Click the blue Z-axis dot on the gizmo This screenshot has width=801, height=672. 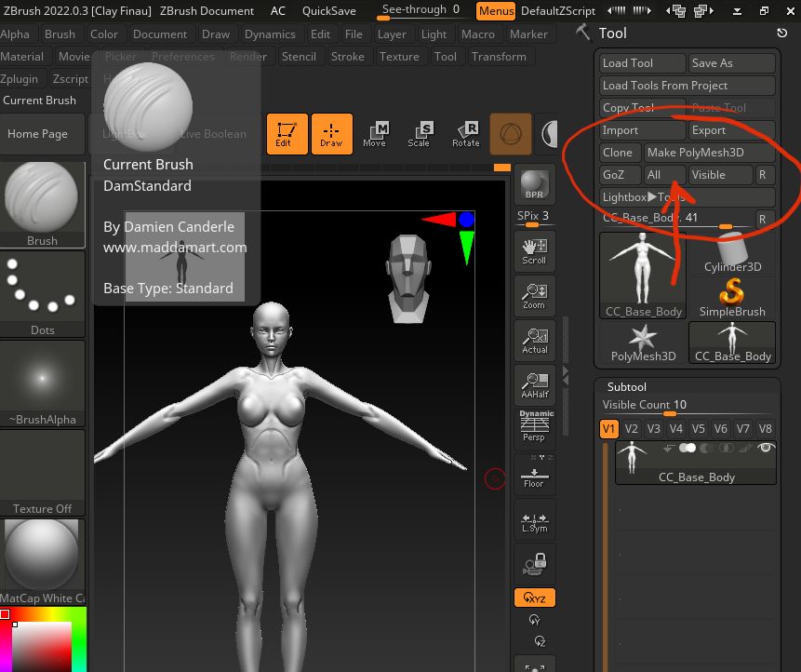466,220
